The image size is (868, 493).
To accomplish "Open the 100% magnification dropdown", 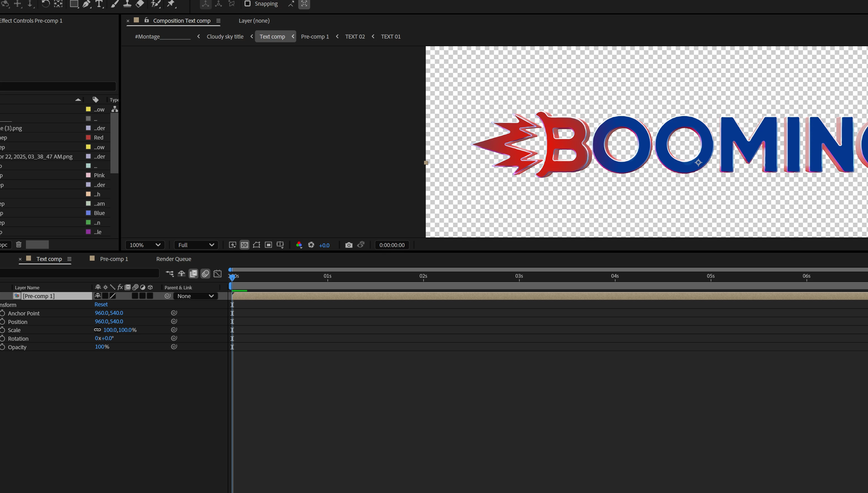I will 145,245.
